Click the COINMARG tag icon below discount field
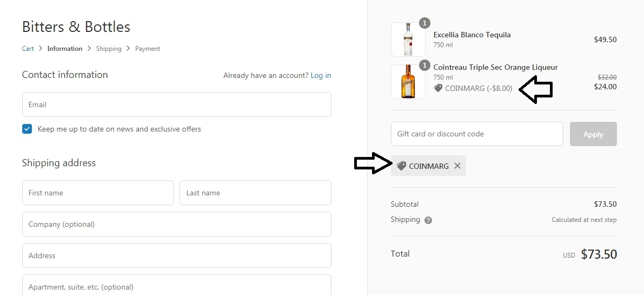Viewport: 644px width, 295px height. click(401, 166)
